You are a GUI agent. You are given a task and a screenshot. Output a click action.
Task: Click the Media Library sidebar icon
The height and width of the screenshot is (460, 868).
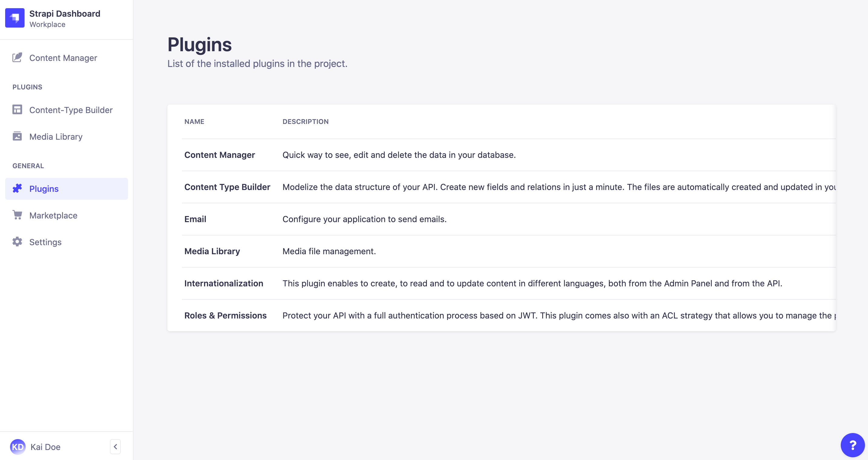tap(17, 136)
